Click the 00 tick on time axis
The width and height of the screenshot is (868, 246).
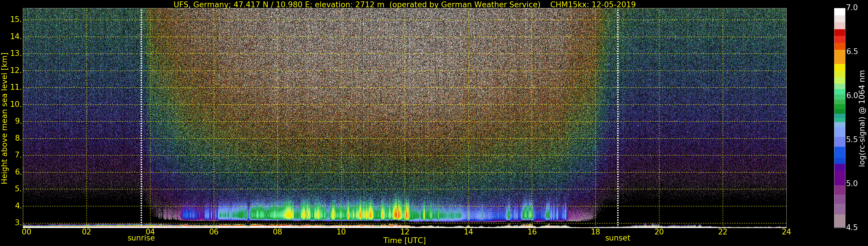tap(26, 232)
